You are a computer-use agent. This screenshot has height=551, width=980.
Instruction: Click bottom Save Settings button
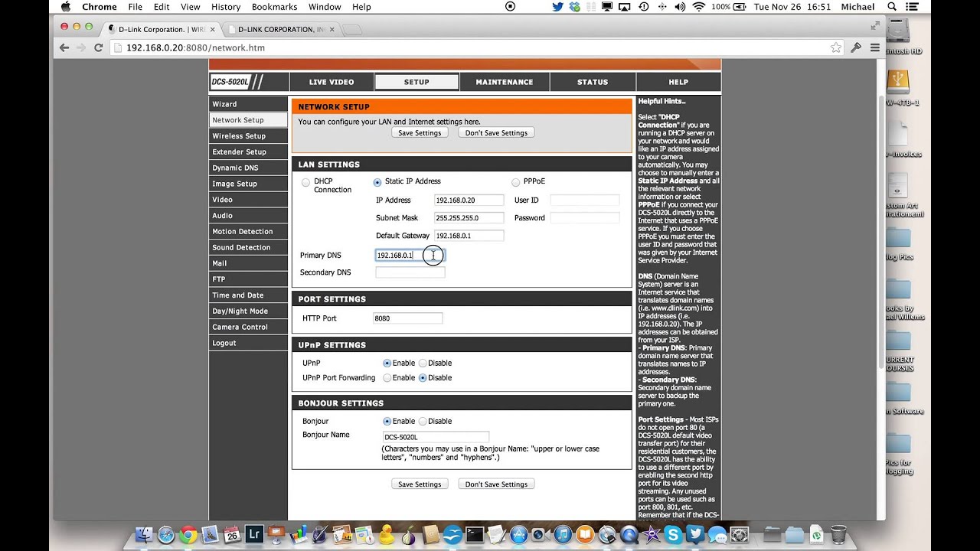click(x=420, y=484)
